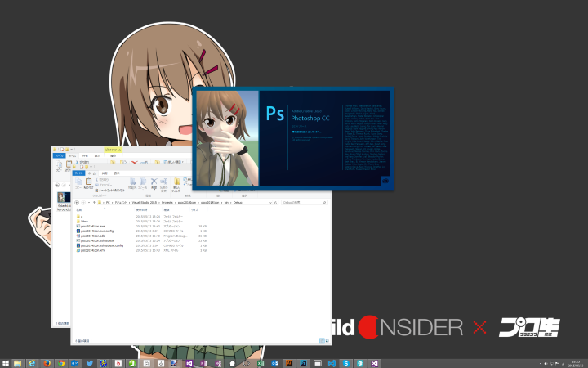Click the Paste icon in the Explorer ribbon
Viewport: 588px width, 368px height.
(x=87, y=182)
